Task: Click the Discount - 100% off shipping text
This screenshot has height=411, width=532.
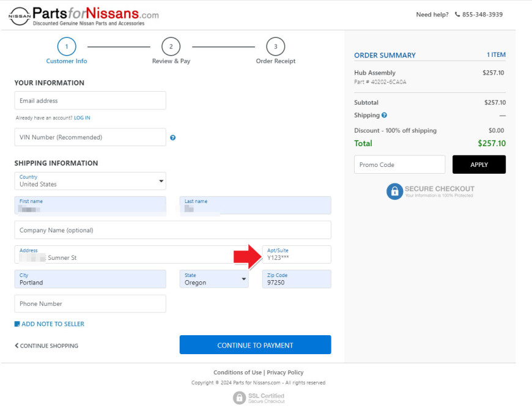Action: [x=395, y=130]
